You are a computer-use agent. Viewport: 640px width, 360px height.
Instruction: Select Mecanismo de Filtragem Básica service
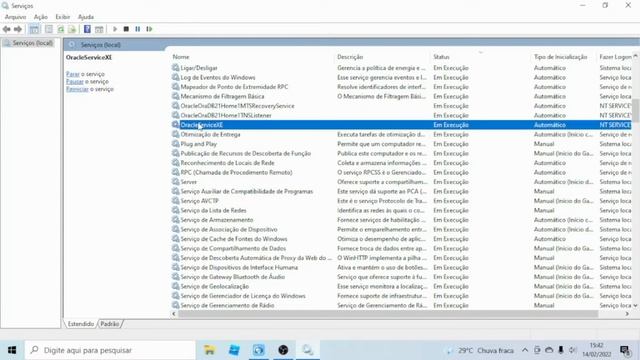point(401,96)
